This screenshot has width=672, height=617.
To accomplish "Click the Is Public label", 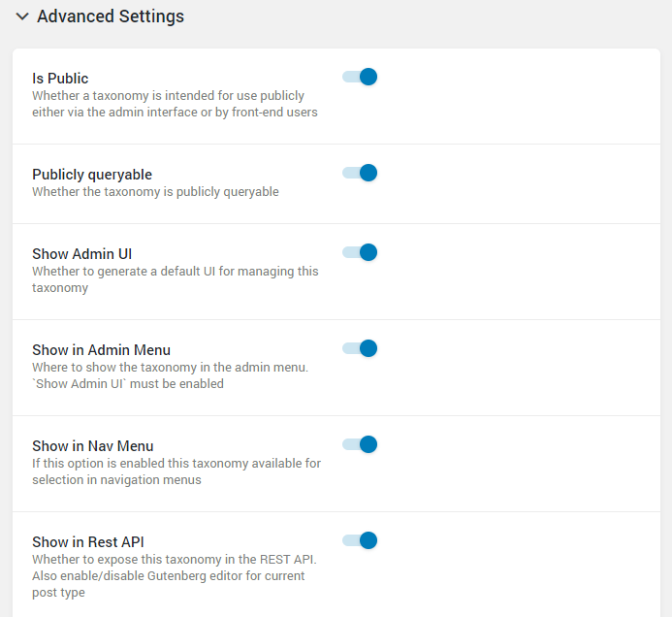I will (x=60, y=79).
